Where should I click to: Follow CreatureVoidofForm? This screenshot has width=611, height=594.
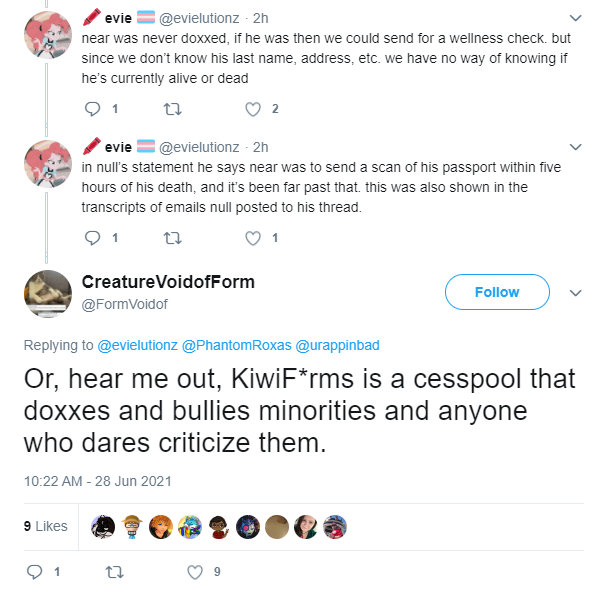click(x=497, y=292)
